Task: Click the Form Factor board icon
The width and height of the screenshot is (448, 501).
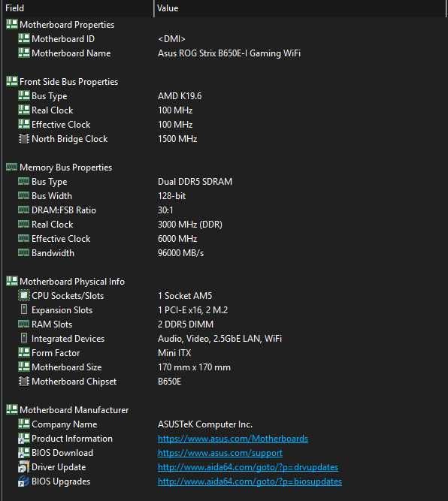Action: click(23, 352)
